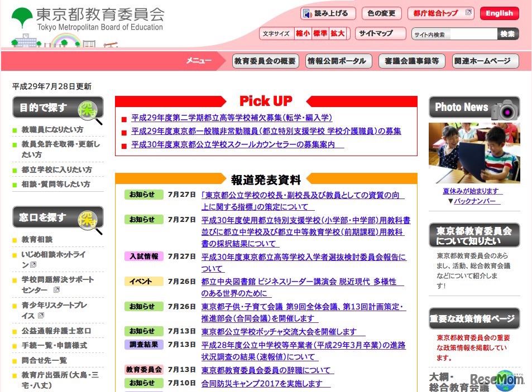This screenshot has width=532, height=392.
Task: Click external link icon on 都庁総合トップ
Action: (x=468, y=12)
